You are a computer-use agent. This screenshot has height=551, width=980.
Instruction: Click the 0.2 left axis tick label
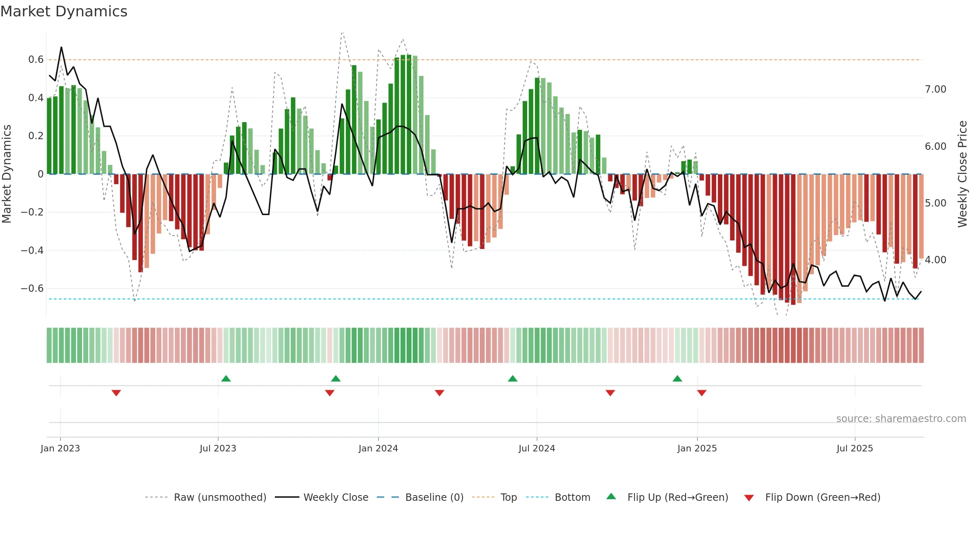[36, 136]
